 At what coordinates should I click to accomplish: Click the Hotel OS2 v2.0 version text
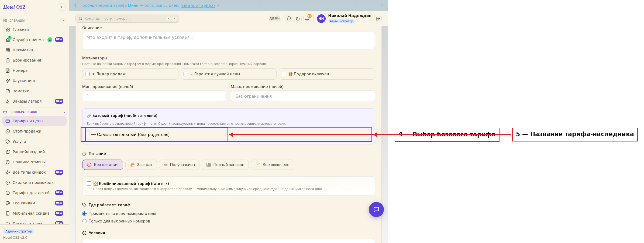15,238
